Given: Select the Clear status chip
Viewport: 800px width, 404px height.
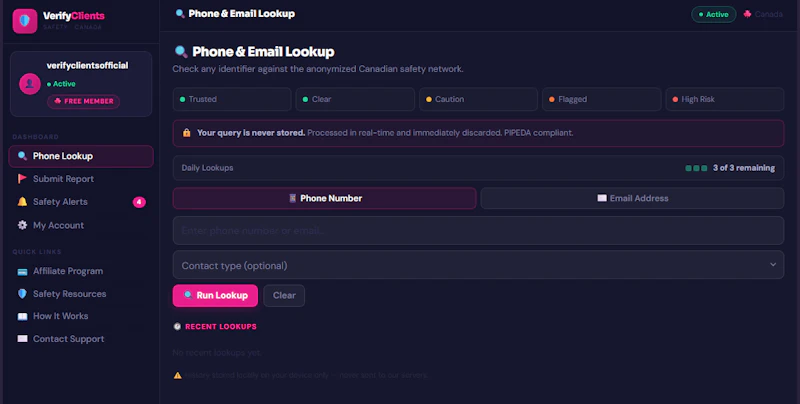Looking at the screenshot, I should [x=355, y=99].
